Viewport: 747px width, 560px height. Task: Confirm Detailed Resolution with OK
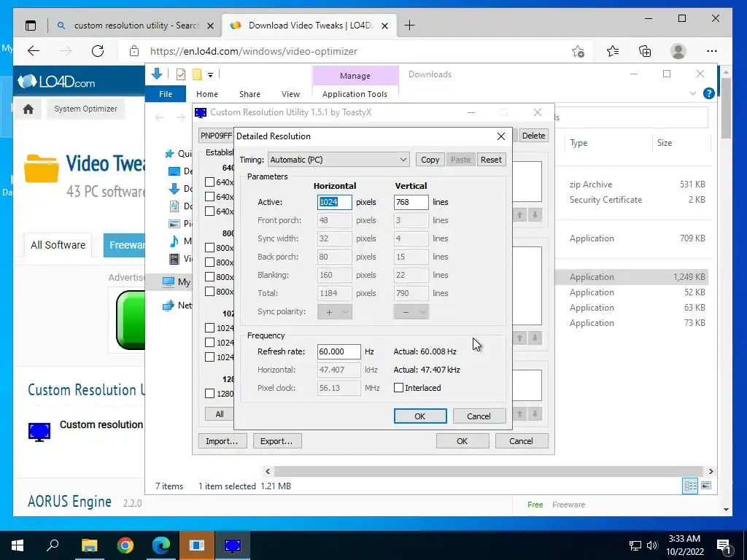pyautogui.click(x=419, y=416)
